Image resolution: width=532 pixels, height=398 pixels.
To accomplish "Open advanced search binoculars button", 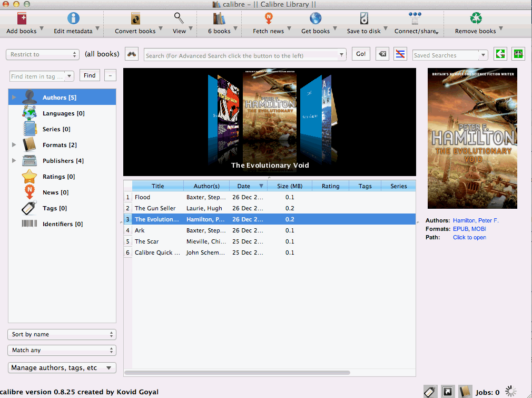I will tap(131, 54).
